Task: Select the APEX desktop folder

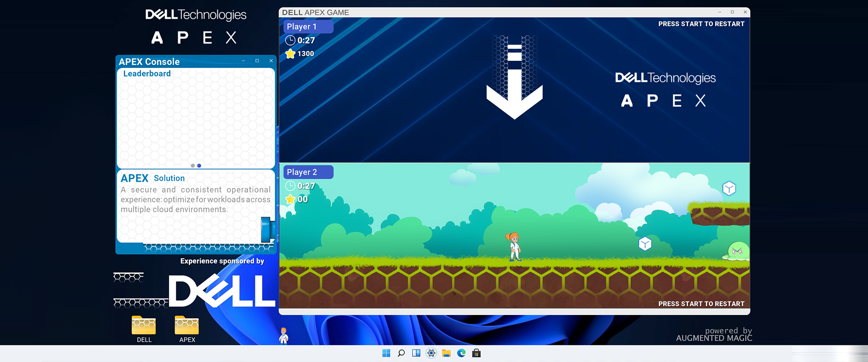Action: 187,329
